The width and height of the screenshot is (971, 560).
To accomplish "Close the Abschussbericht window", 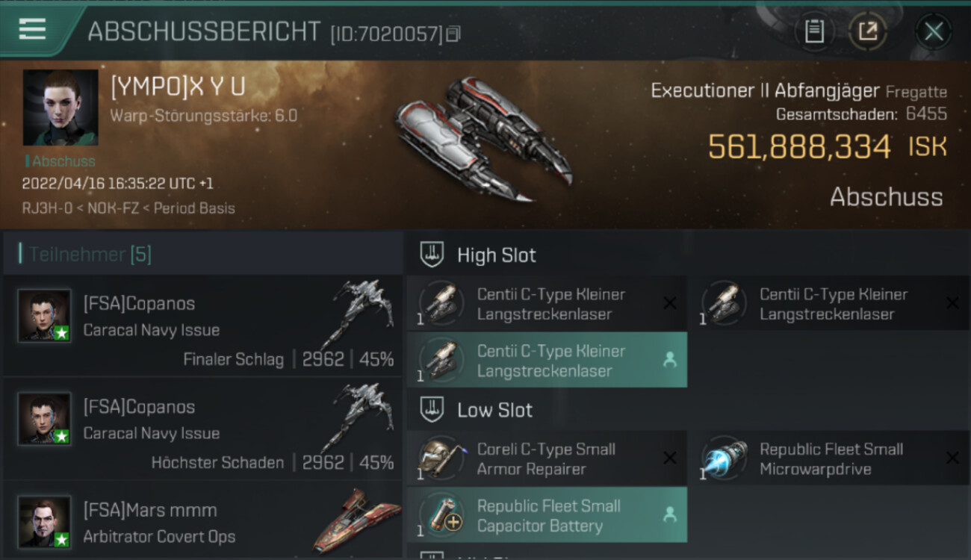I will coord(933,31).
